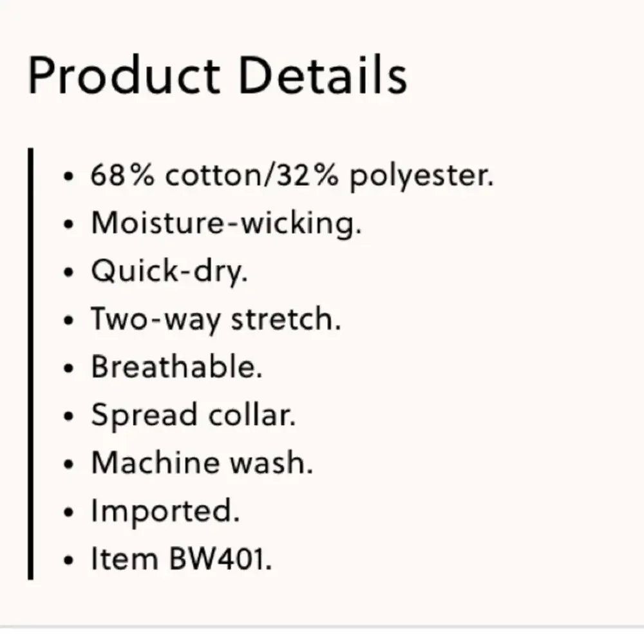Select the 68% cotton/32% polyester line

coord(292,176)
